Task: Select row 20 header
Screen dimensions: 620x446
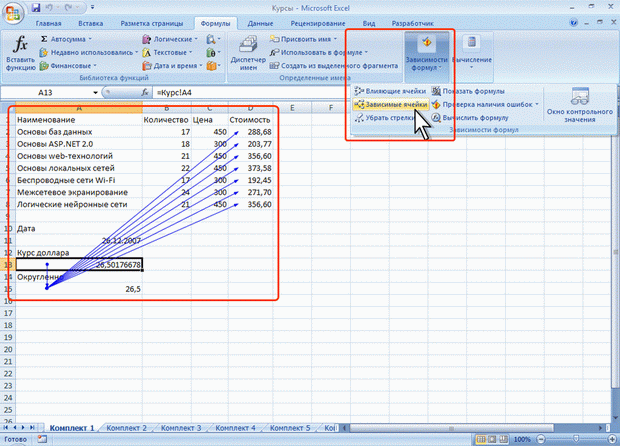Action: (x=8, y=350)
